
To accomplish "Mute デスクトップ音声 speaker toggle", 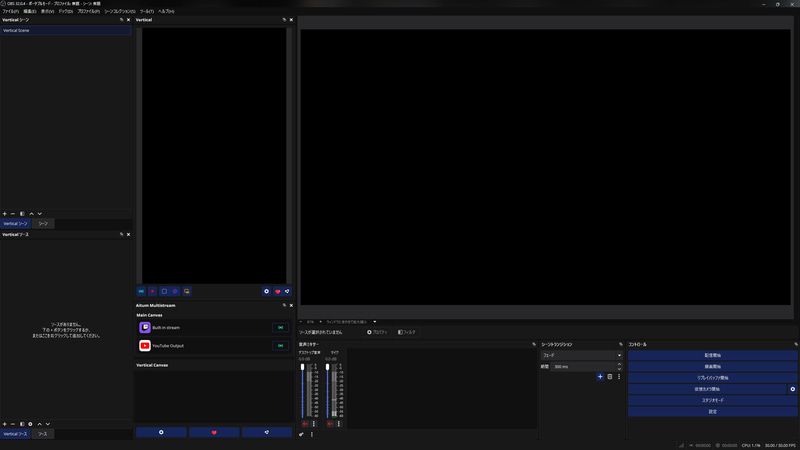I will (305, 424).
